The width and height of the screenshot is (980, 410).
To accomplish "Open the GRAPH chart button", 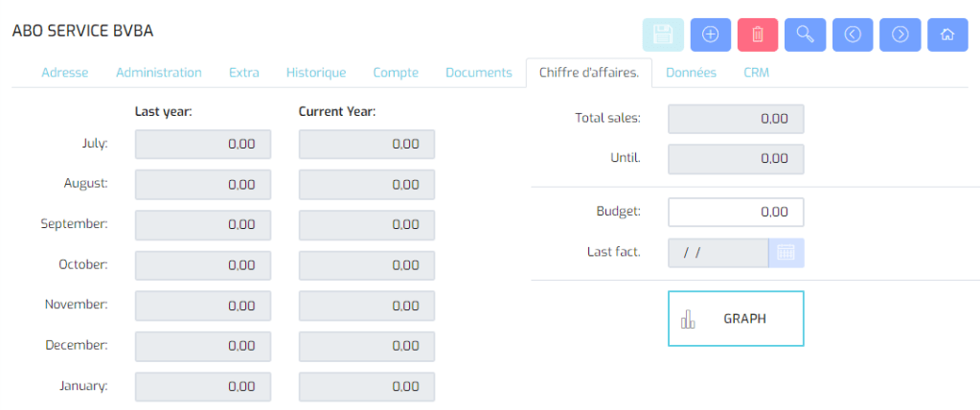I will point(736,319).
